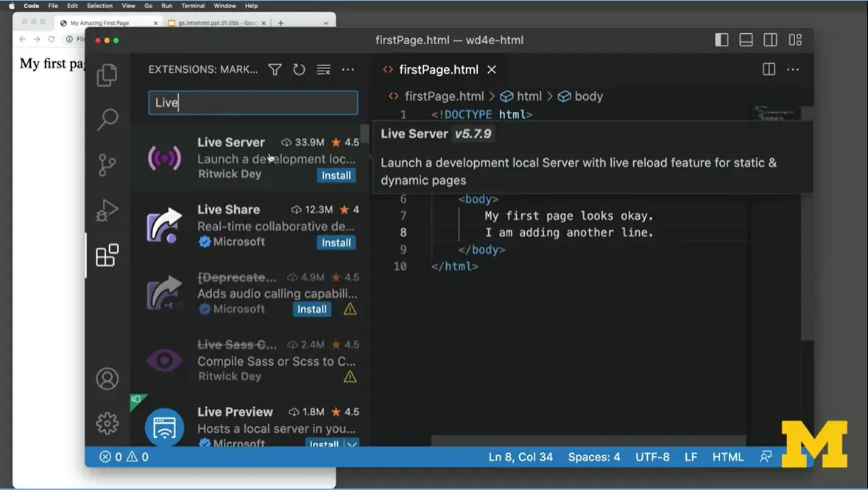Open the Run and Debug view
Image resolution: width=868 pixels, height=490 pixels.
coord(107,209)
